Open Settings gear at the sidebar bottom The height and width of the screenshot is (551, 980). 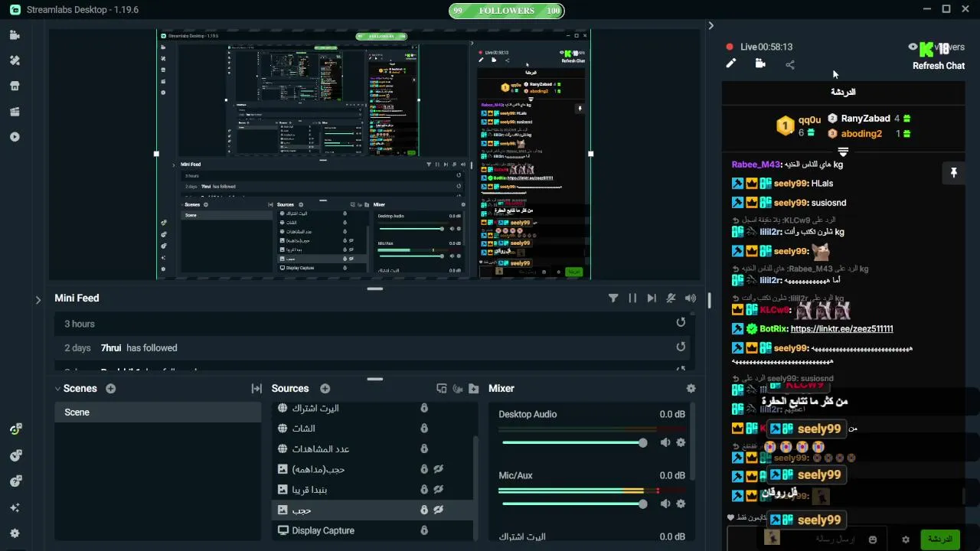(x=15, y=533)
